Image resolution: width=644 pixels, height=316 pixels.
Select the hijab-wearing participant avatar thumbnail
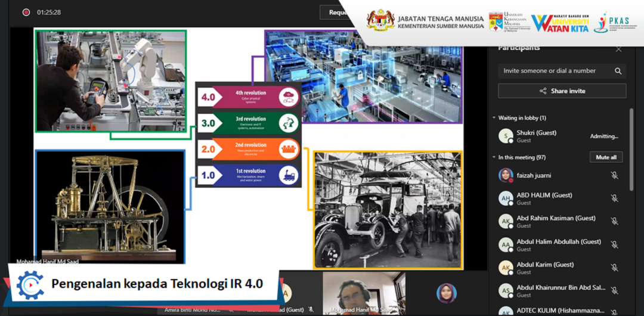pos(446,293)
